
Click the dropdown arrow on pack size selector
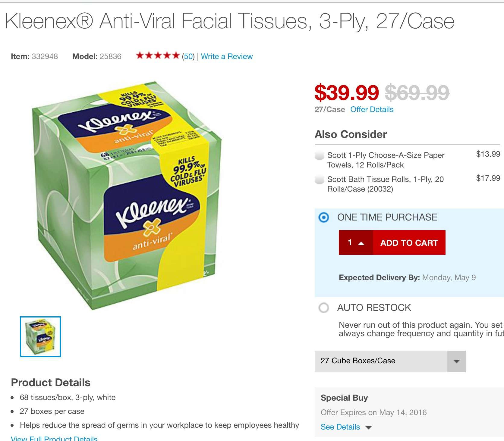click(x=457, y=361)
